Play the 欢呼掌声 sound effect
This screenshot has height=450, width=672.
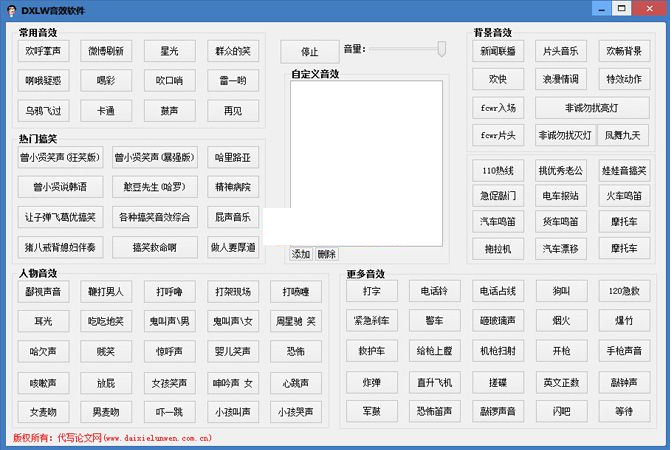click(44, 51)
